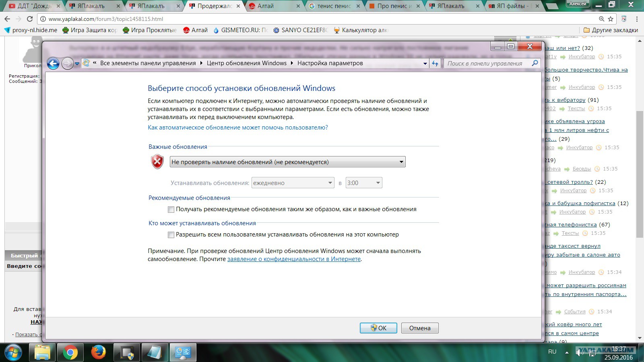Switch to the ДДТ "Дождь" tab
The image size is (644, 362).
pyautogui.click(x=35, y=6)
